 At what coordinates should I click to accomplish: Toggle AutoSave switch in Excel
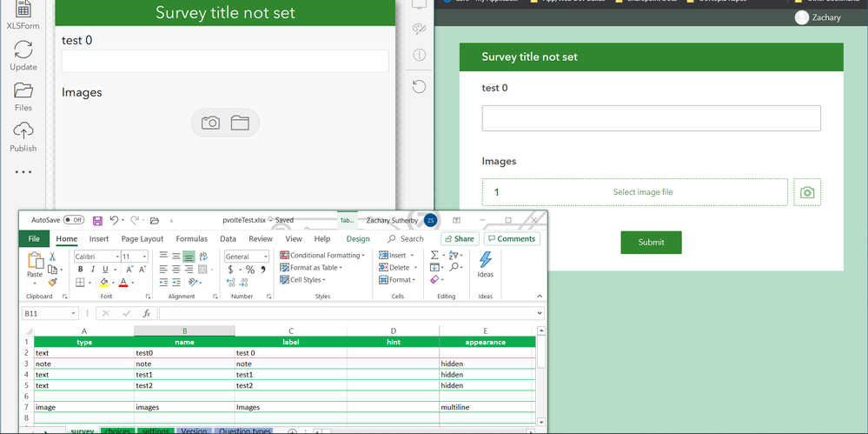74,220
